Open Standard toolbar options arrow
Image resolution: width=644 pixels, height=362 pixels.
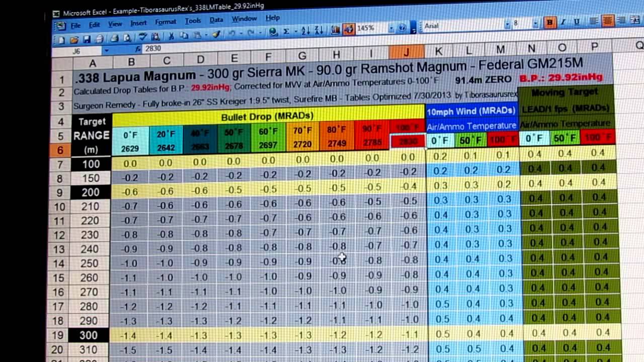pyautogui.click(x=414, y=28)
